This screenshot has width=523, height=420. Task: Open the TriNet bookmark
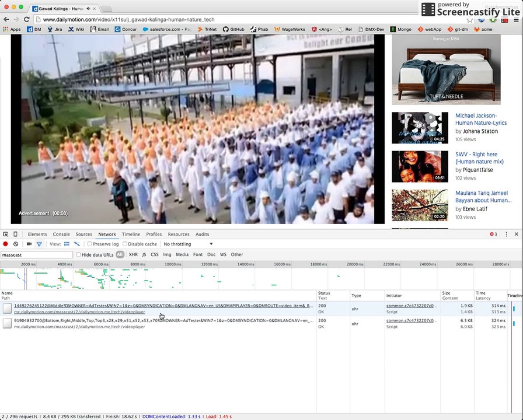(207, 29)
